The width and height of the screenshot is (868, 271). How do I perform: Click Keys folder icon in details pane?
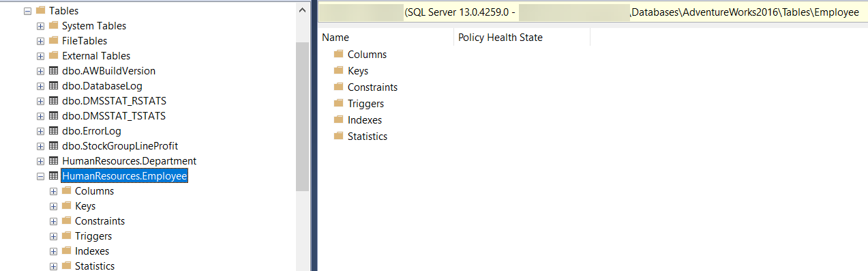point(338,71)
